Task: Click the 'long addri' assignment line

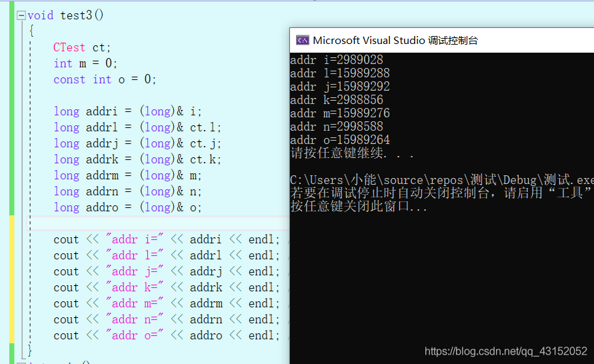Action: coord(127,111)
